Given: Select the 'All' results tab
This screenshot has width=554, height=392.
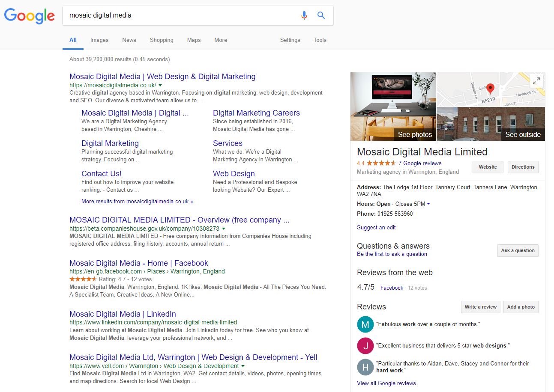Looking at the screenshot, I should coord(73,40).
